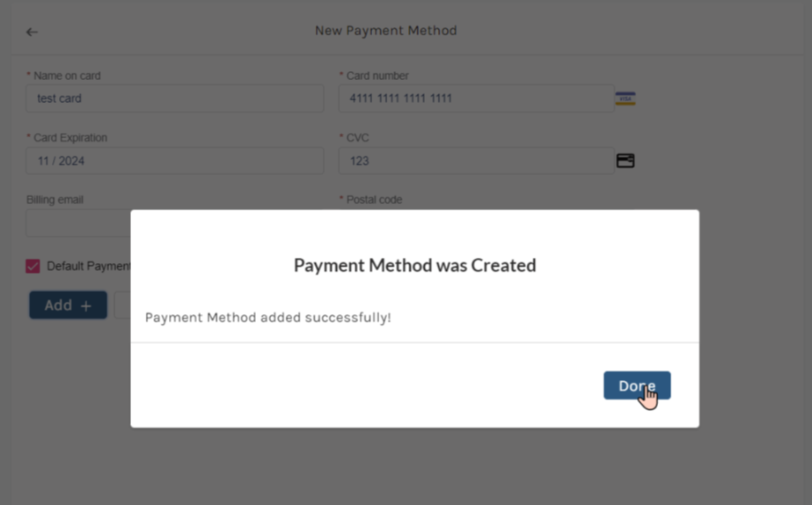
Task: Click the Payment Method was Created heading
Action: [414, 265]
